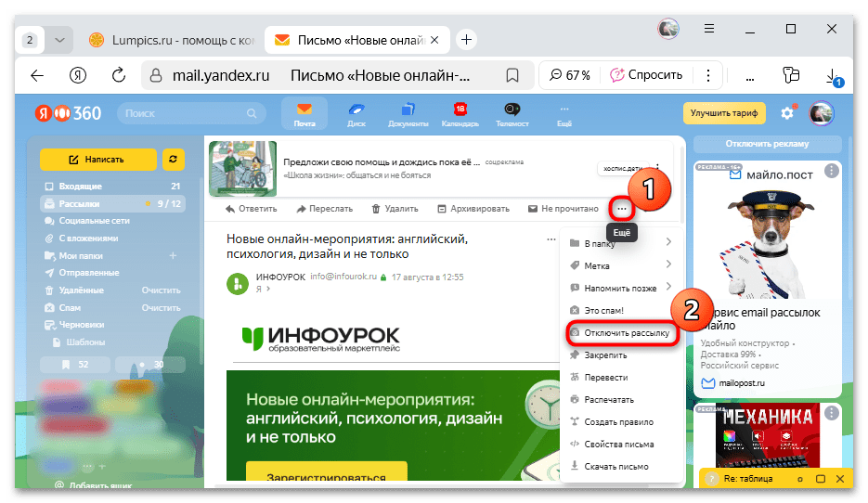This screenshot has width=868, height=503.
Task: Close the Re: таблица compose bar
Action: 840,479
